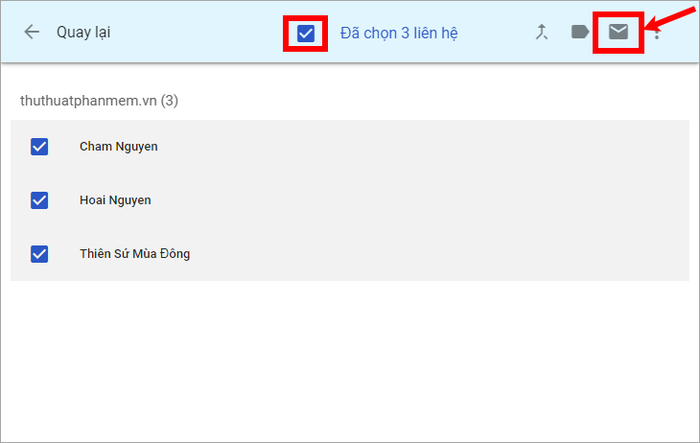Click the thuthuatphanmem.vn (3) group heading
The image size is (700, 443).
[99, 100]
